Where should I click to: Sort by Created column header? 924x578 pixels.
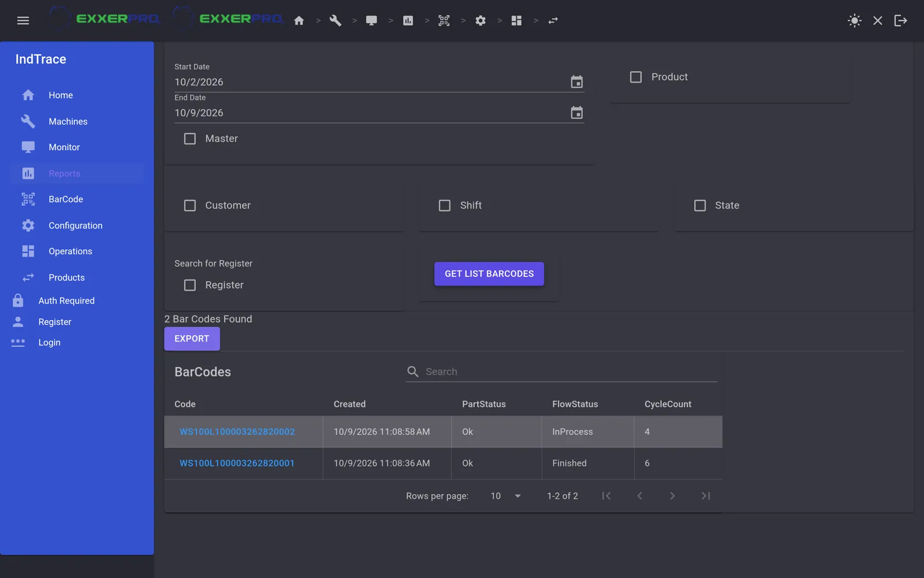(349, 404)
